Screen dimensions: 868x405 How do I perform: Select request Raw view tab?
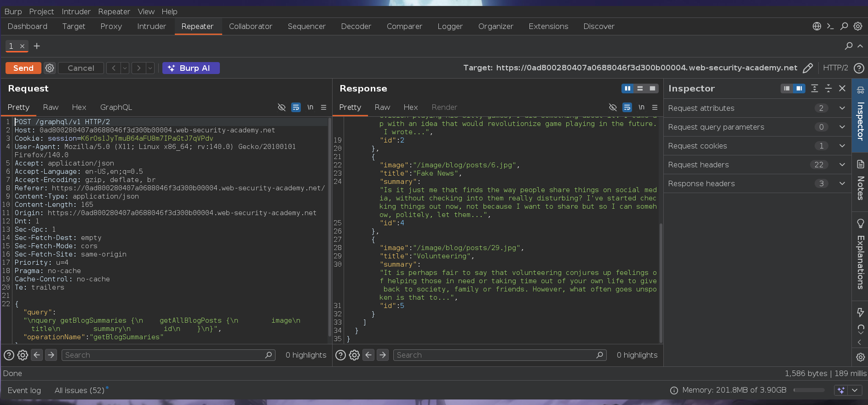[51, 107]
